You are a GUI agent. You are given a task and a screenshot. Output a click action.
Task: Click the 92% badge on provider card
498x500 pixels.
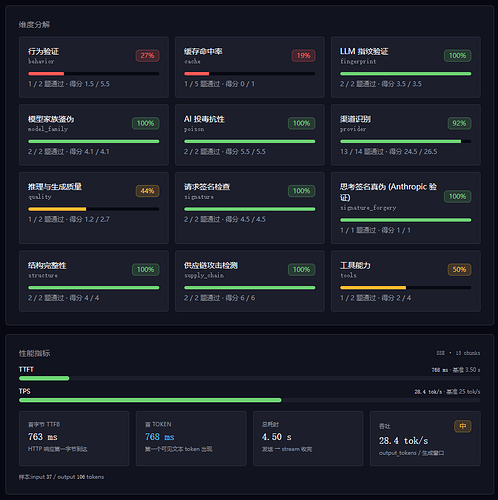click(459, 123)
